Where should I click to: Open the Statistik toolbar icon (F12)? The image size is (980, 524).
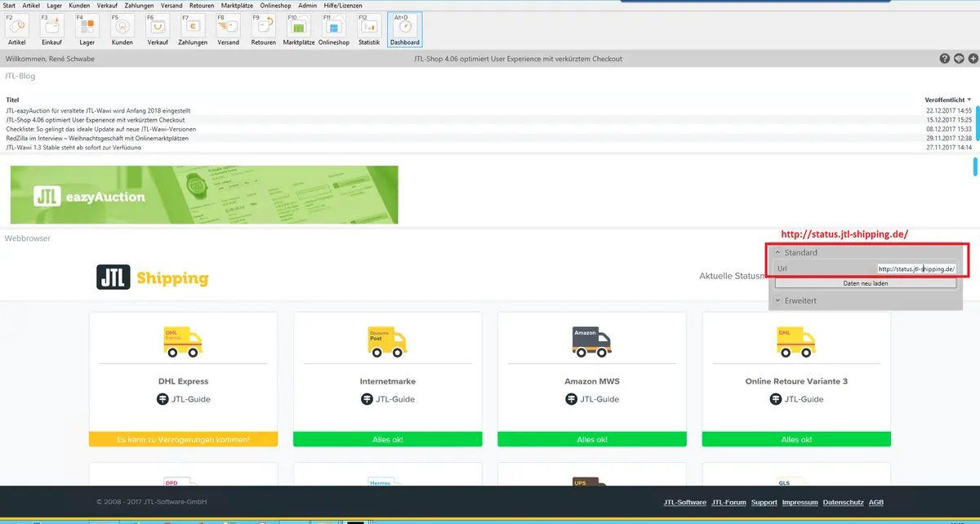click(369, 30)
